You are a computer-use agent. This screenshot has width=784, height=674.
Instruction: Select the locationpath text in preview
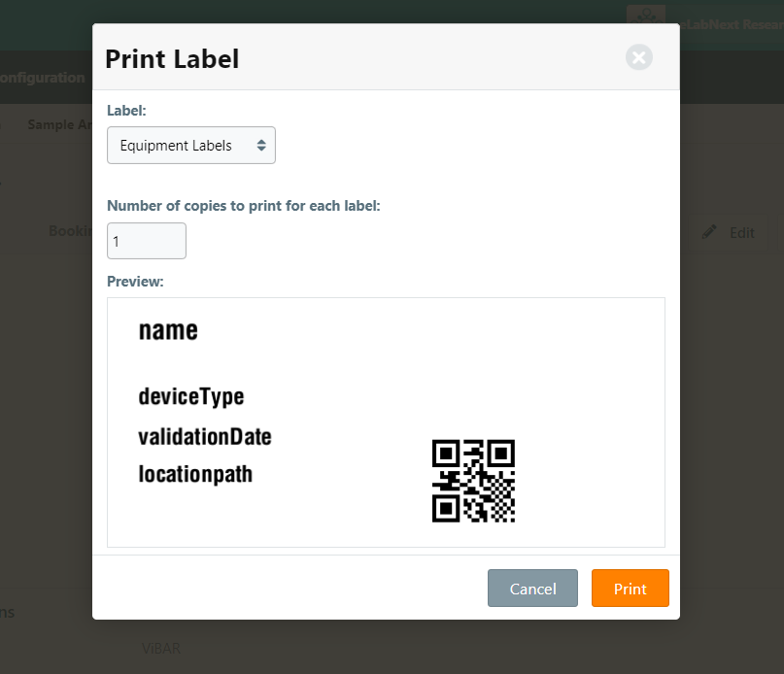coord(195,474)
